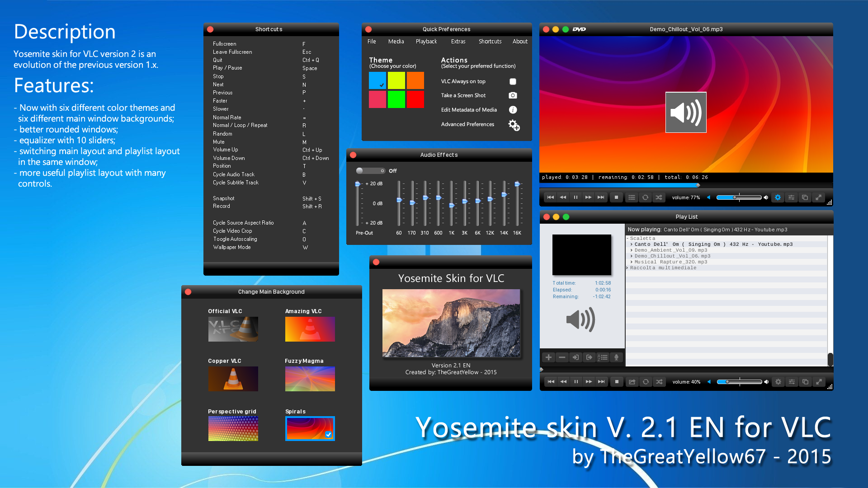Open the Playback menu in Quick Preferences
This screenshot has width=868, height=488.
pyautogui.click(x=426, y=42)
